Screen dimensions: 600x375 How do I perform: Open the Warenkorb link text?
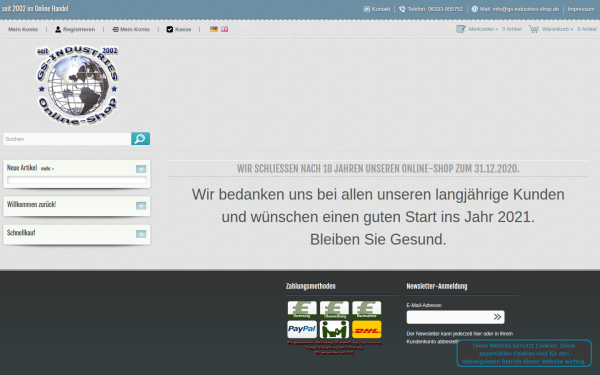(558, 29)
